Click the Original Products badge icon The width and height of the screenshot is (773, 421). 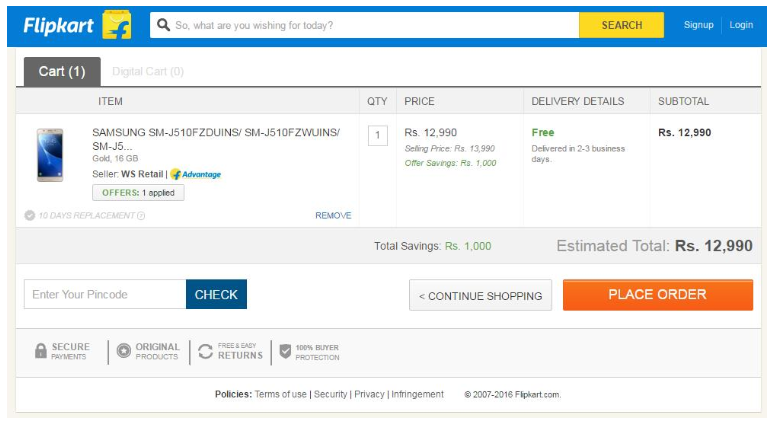pyautogui.click(x=123, y=351)
